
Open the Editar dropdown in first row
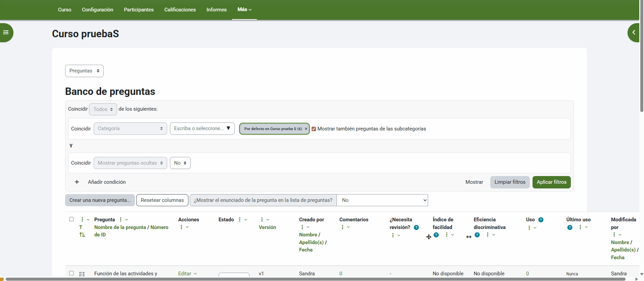[187, 274]
